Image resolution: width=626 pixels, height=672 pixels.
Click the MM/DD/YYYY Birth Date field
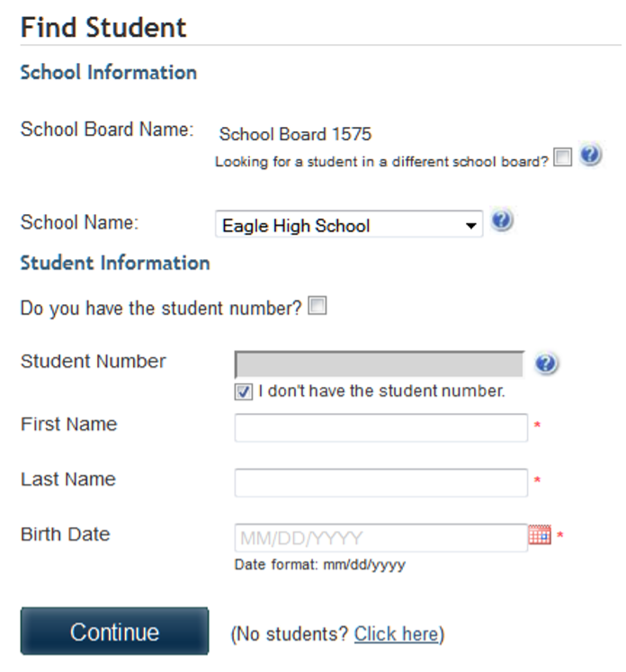point(380,538)
